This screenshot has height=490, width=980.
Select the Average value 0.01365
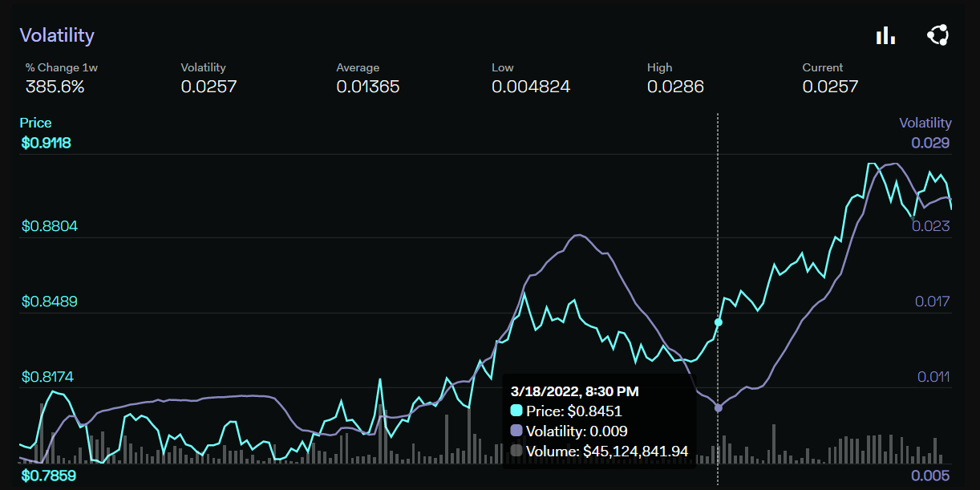coord(367,87)
